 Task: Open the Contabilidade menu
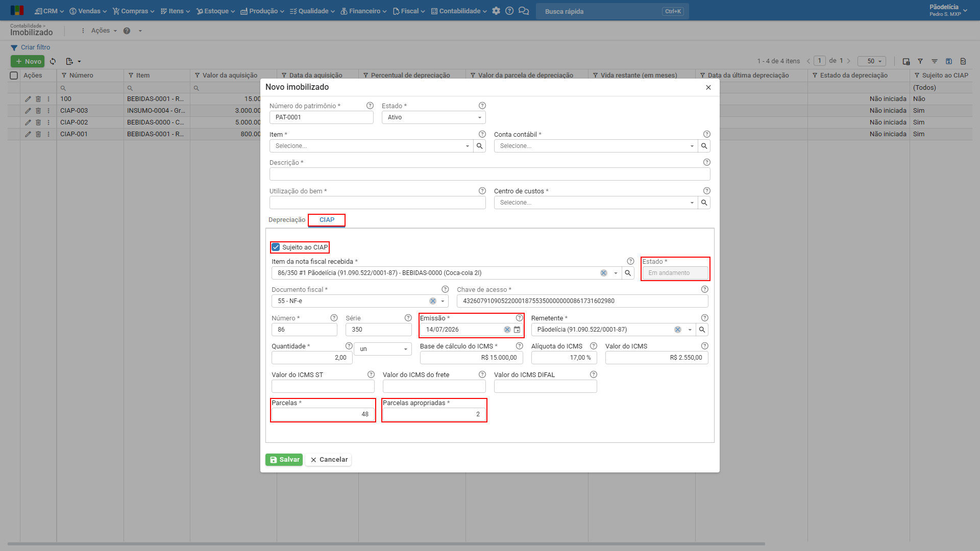tap(459, 11)
